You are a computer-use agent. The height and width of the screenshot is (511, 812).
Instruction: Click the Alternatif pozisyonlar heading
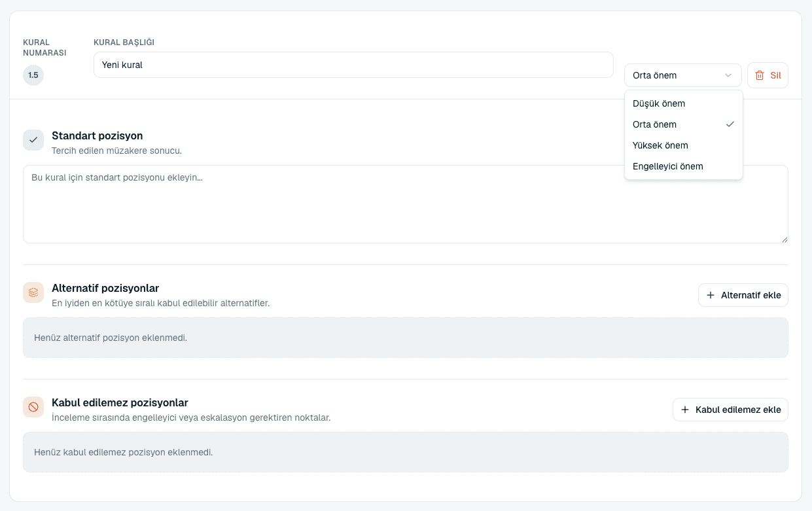tap(105, 288)
